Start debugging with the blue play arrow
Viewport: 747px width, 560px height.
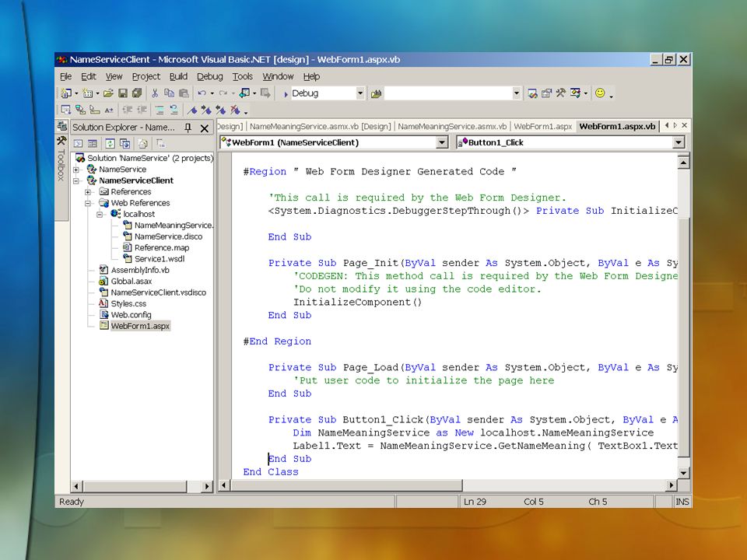pyautogui.click(x=286, y=94)
